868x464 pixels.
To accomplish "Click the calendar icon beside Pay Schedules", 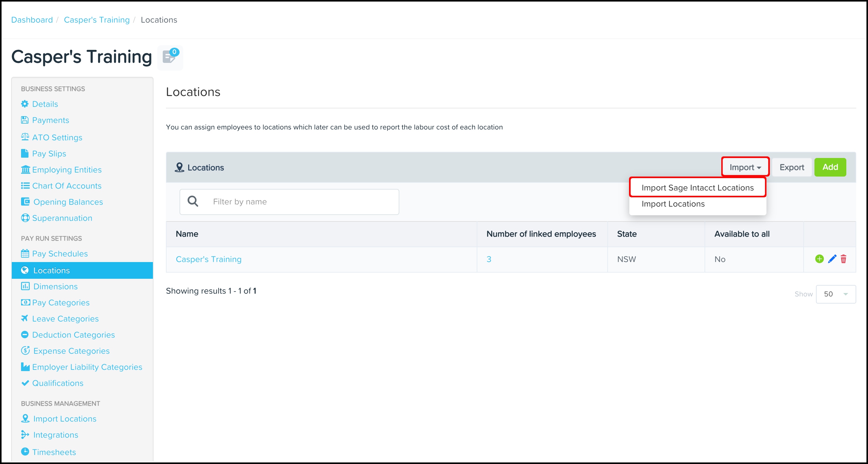I will pos(25,254).
